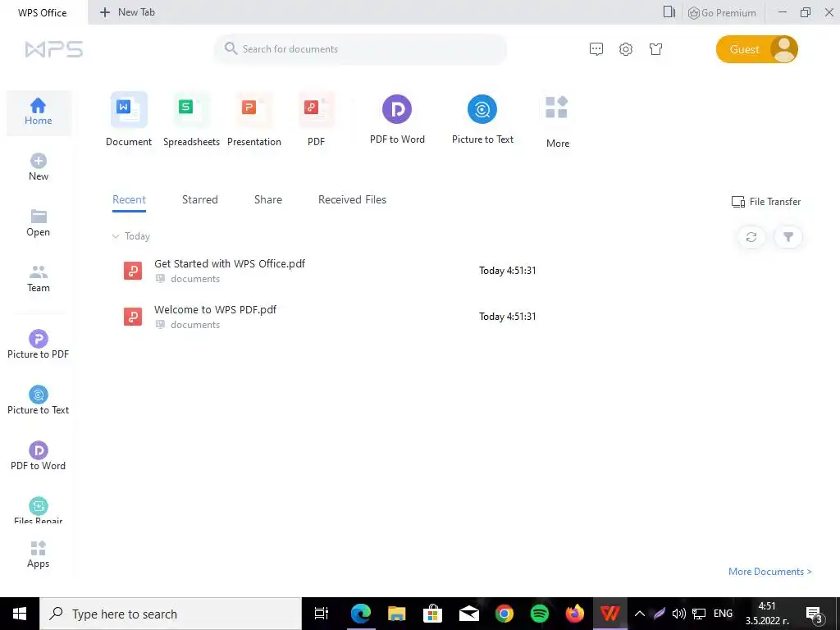Switch to the Recent tab

(x=129, y=199)
